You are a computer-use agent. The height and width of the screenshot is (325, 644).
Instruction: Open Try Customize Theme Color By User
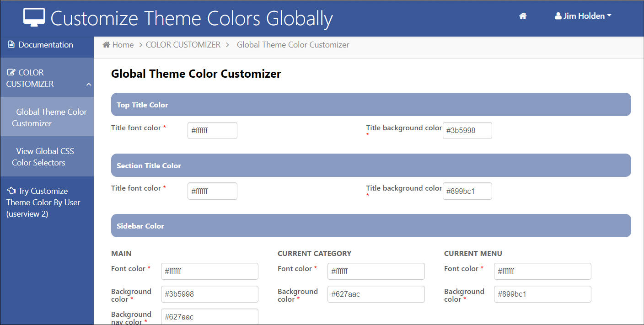coord(43,202)
